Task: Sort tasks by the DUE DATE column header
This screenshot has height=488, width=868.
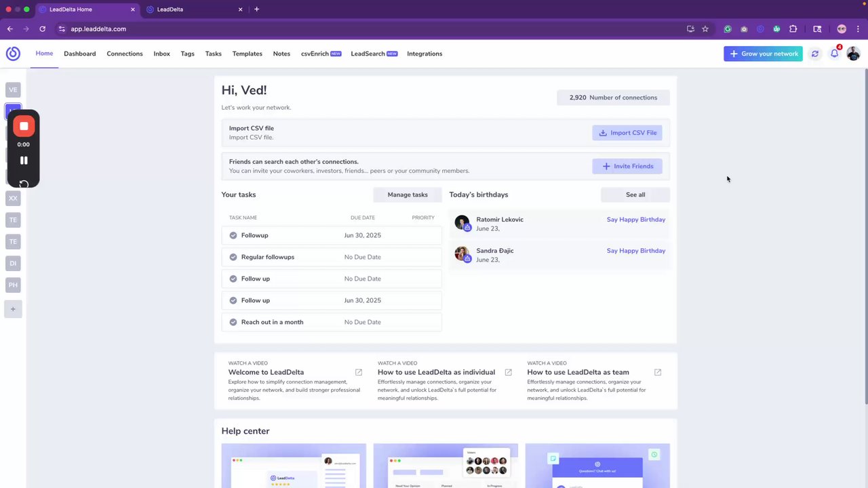Action: (x=363, y=218)
